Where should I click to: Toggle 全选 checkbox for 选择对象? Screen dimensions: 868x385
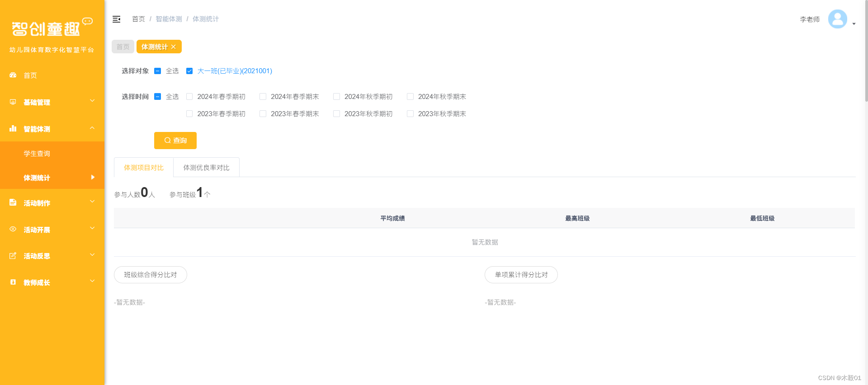pyautogui.click(x=158, y=71)
